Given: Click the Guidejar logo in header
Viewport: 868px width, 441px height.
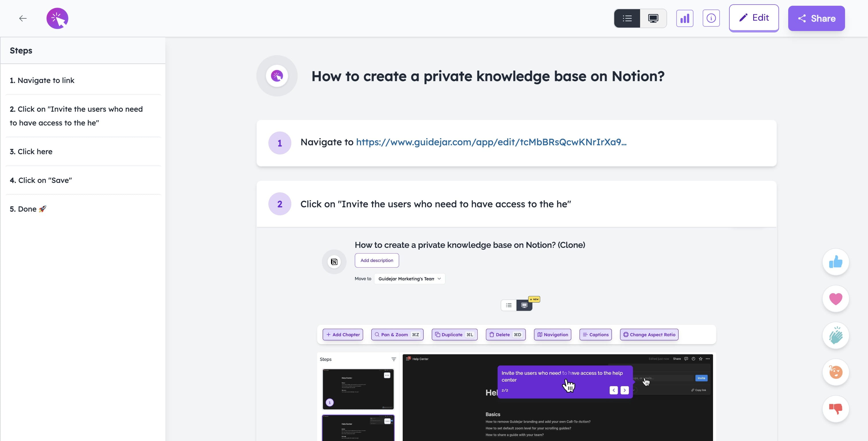Looking at the screenshot, I should coord(57,18).
